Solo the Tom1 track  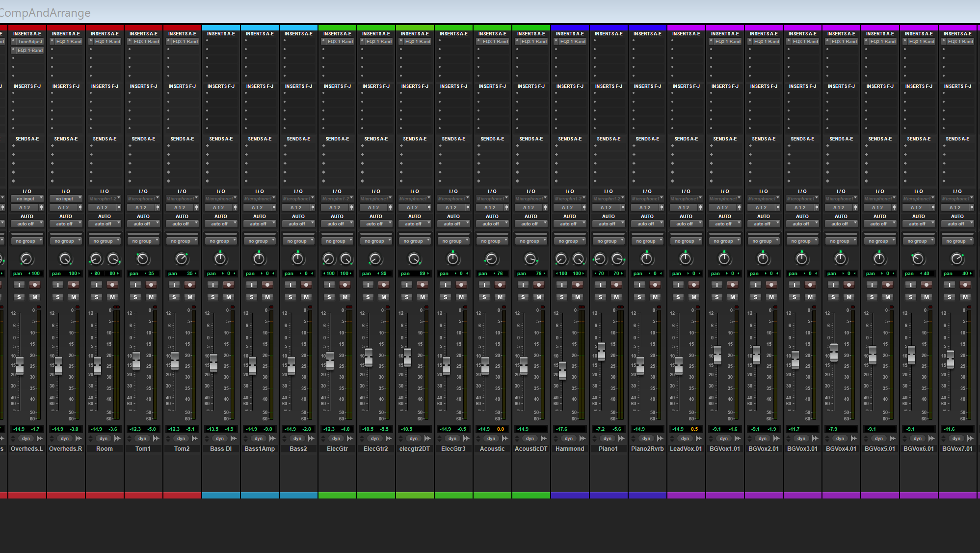pos(135,297)
